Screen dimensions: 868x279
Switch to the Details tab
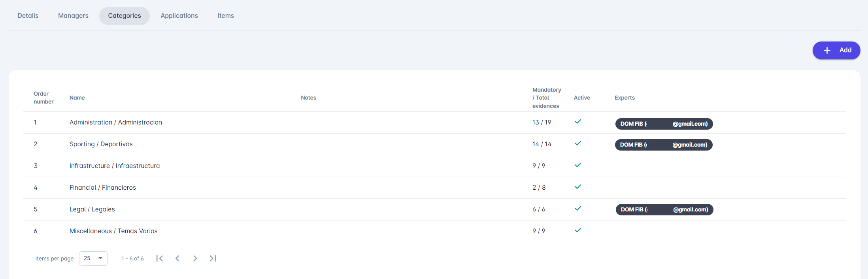point(28,16)
